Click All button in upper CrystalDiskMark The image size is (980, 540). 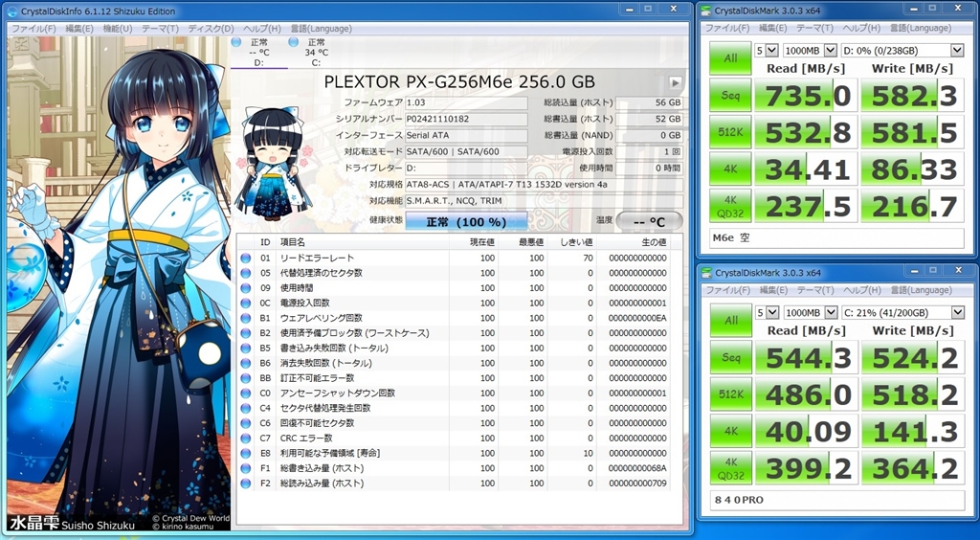coord(730,58)
